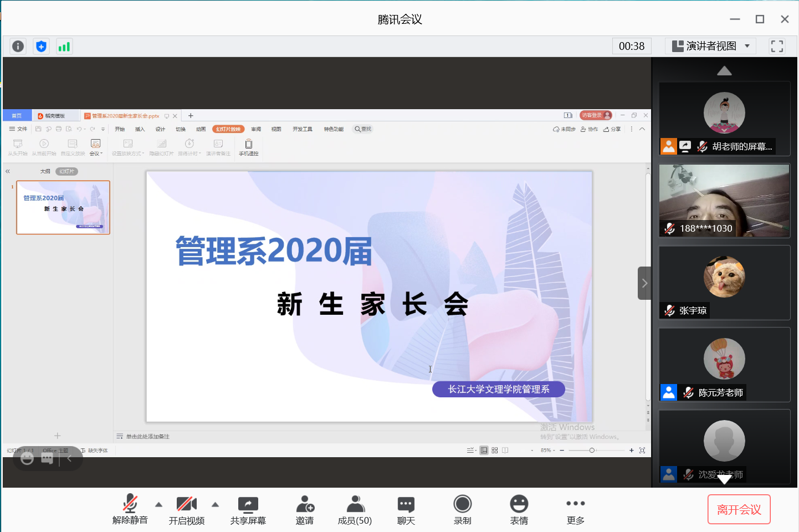Open the Members (成员) list
799x532 pixels.
[x=355, y=510]
